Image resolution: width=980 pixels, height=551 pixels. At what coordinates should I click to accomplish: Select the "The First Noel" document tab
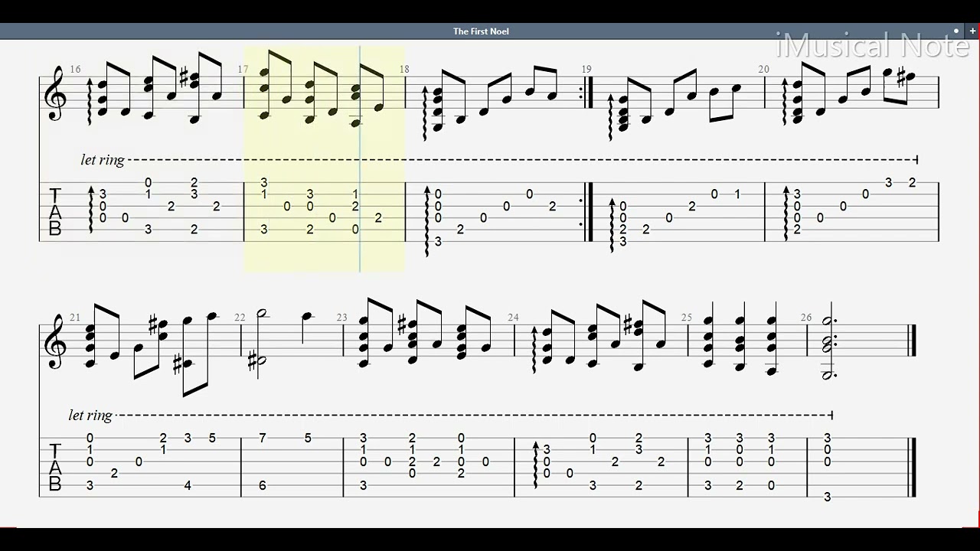coord(481,31)
